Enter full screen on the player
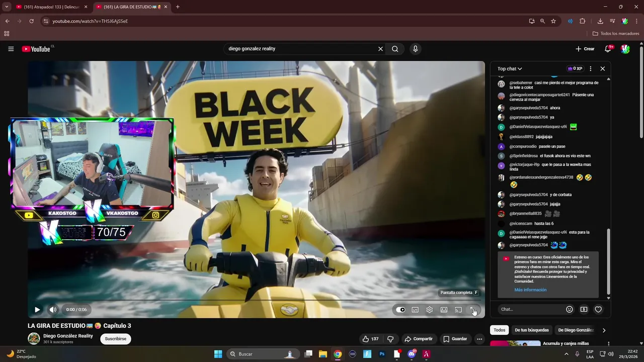 pos(472,310)
